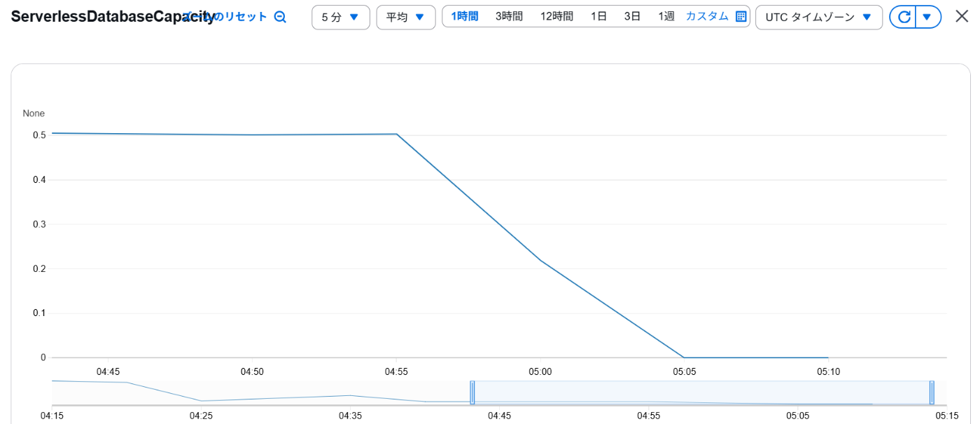This screenshot has width=980, height=424.
Task: Close the ServerlessDatabaseCapacity graph view
Action: coord(962,16)
